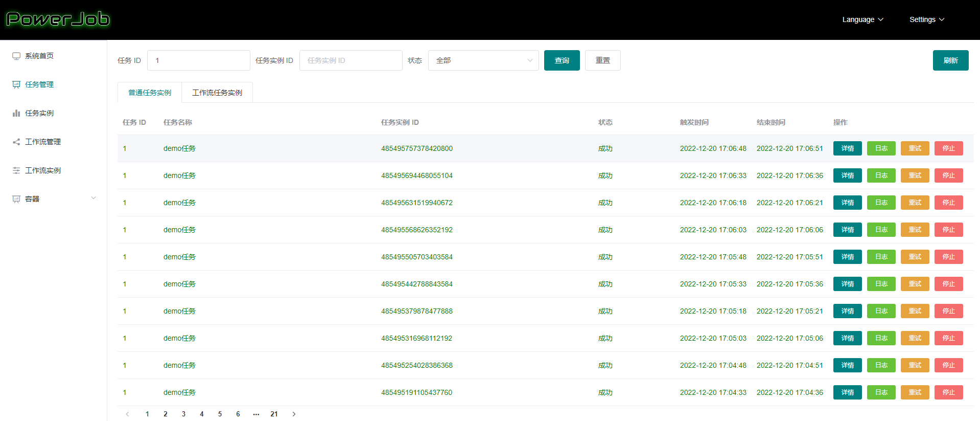Click the 工作流实例 sliders icon
Viewport: 980px width, 421px height.
16,170
